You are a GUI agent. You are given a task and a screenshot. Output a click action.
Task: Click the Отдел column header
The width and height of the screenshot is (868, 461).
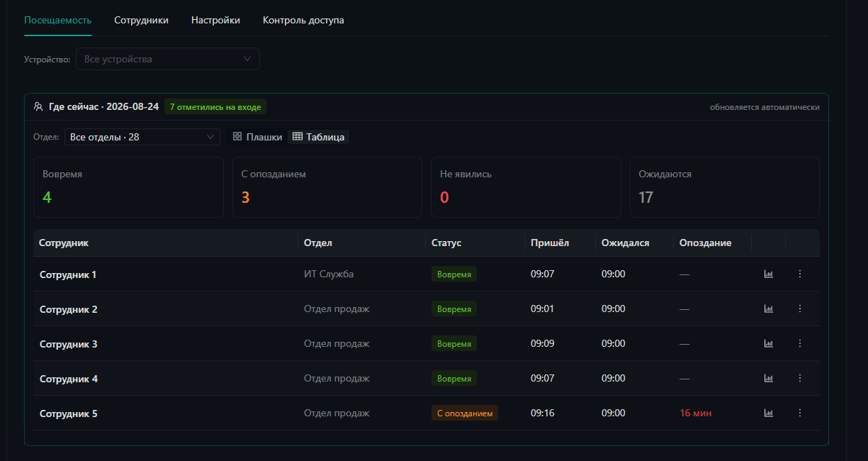[x=361, y=243]
